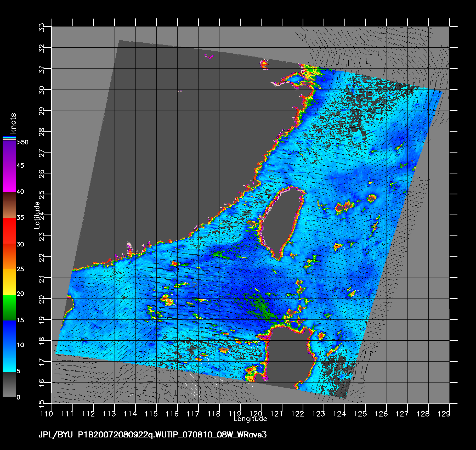
Task: Click the "Longitude" axis title
Action: click(250, 419)
